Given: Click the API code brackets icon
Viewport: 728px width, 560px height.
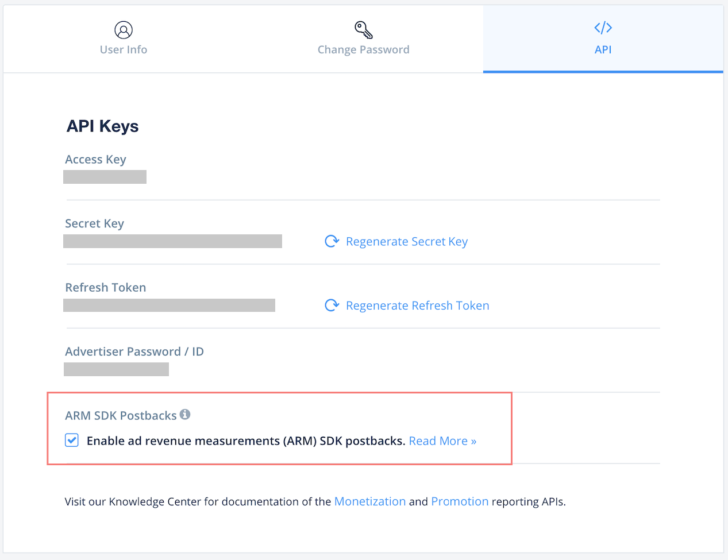Looking at the screenshot, I should [x=603, y=28].
